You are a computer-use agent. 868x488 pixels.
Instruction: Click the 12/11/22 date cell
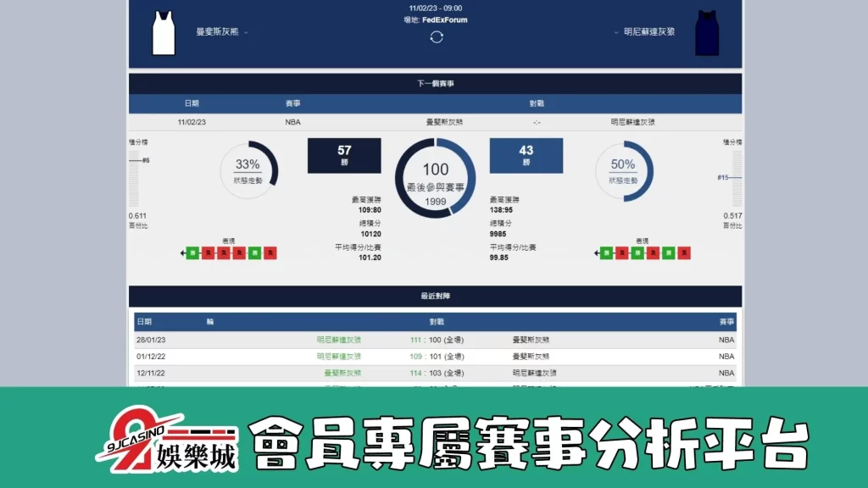click(151, 373)
